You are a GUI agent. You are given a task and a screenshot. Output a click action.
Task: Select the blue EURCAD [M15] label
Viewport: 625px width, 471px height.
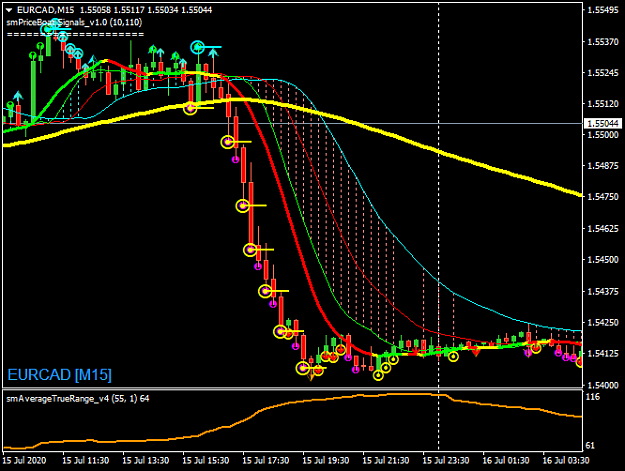coord(59,375)
